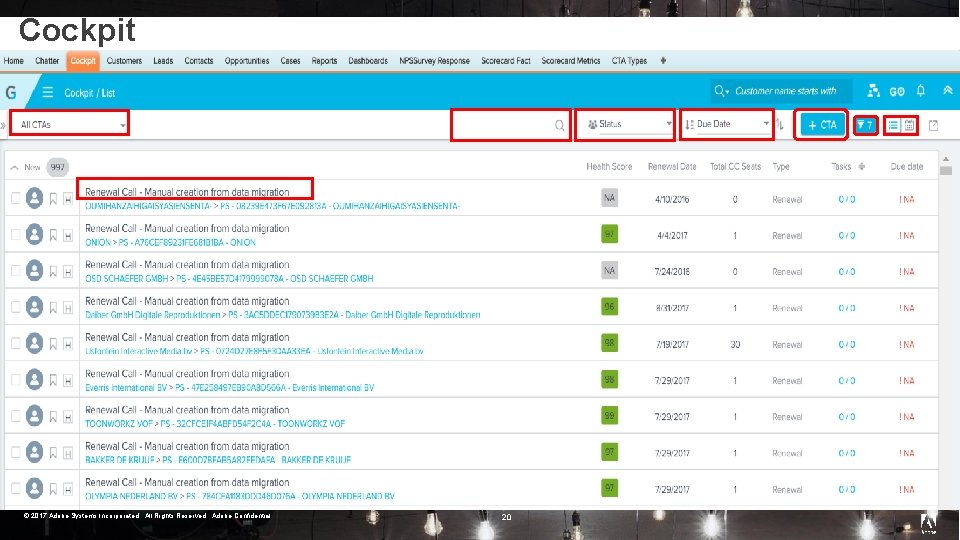
Task: Switch to the Chatter tab
Action: 47,61
